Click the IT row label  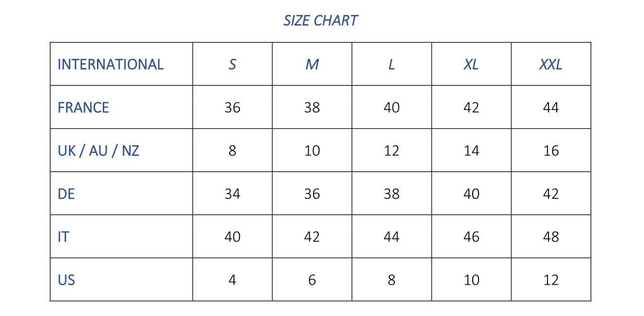[x=63, y=237]
